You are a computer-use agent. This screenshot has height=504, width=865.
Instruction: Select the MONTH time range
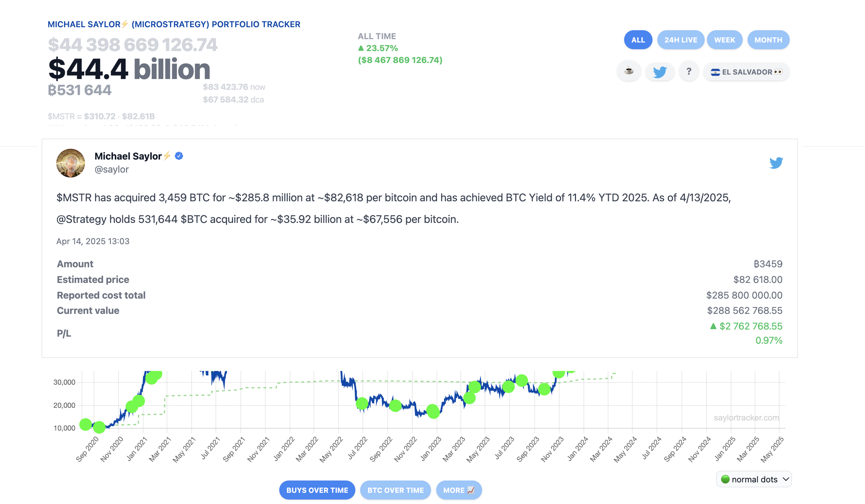pyautogui.click(x=768, y=40)
